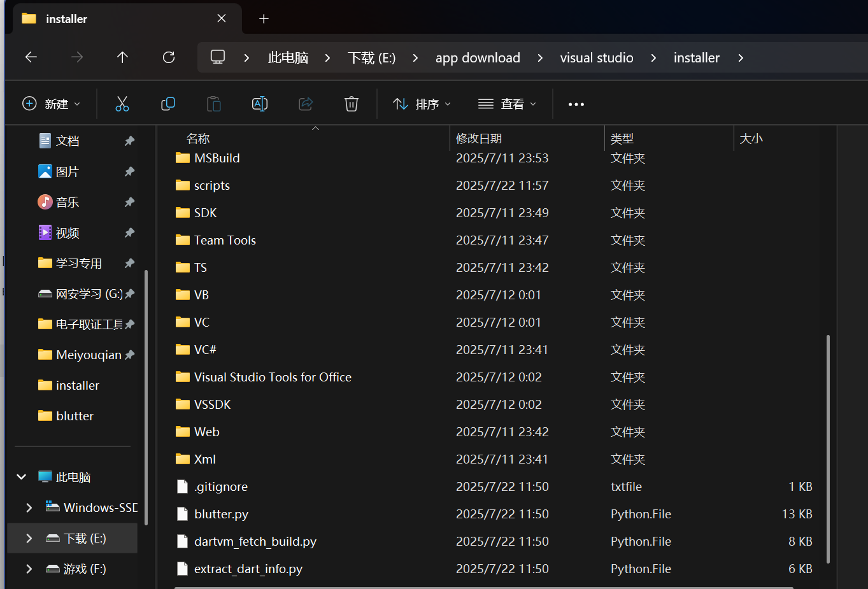This screenshot has height=589, width=868.
Task: Click the Copy icon in toolbar
Action: click(168, 104)
